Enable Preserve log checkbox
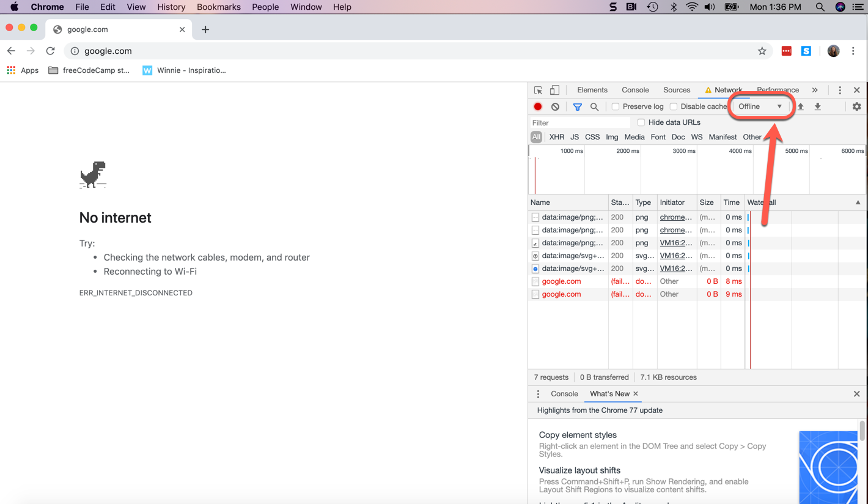The image size is (868, 504). pos(616,106)
